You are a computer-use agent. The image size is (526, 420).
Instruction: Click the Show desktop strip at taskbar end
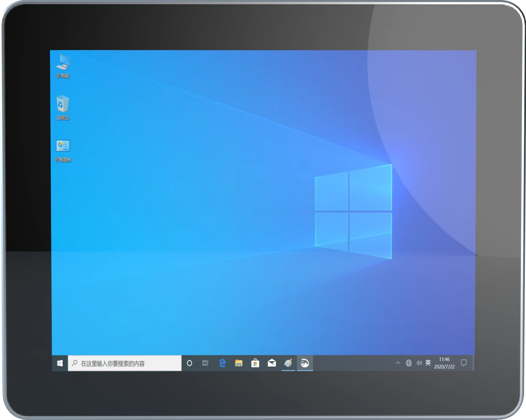coord(474,363)
